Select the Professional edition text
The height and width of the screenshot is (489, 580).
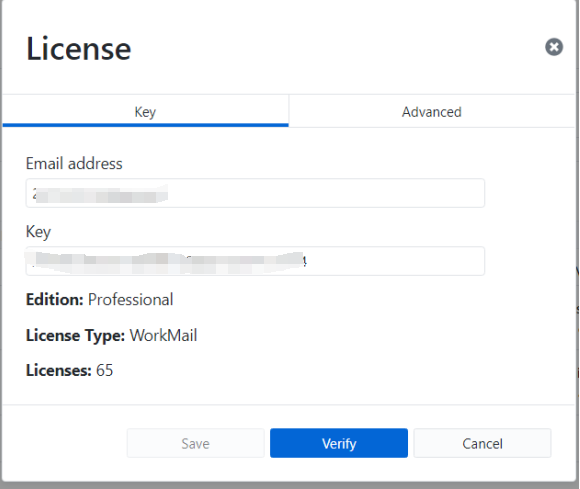point(130,299)
